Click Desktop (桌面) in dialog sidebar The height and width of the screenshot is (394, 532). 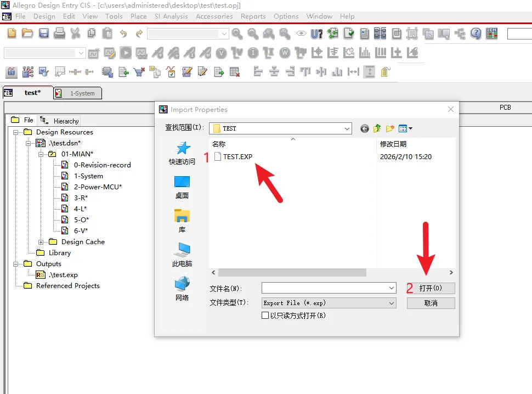pyautogui.click(x=182, y=188)
